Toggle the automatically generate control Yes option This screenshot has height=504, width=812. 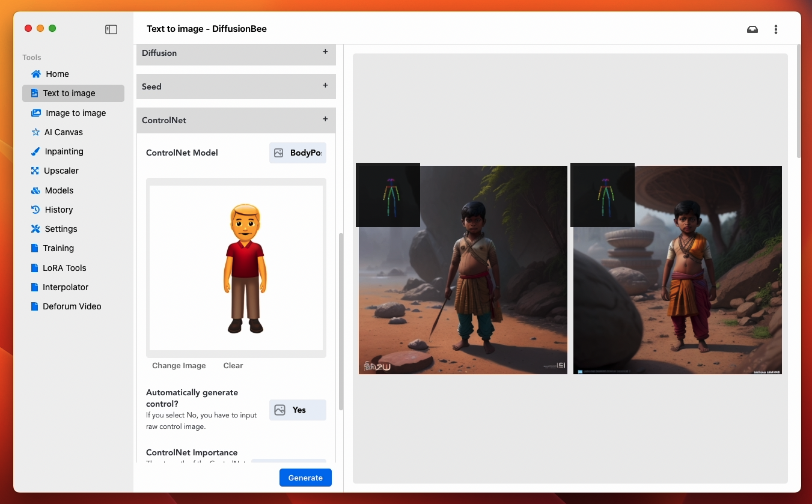tap(298, 410)
